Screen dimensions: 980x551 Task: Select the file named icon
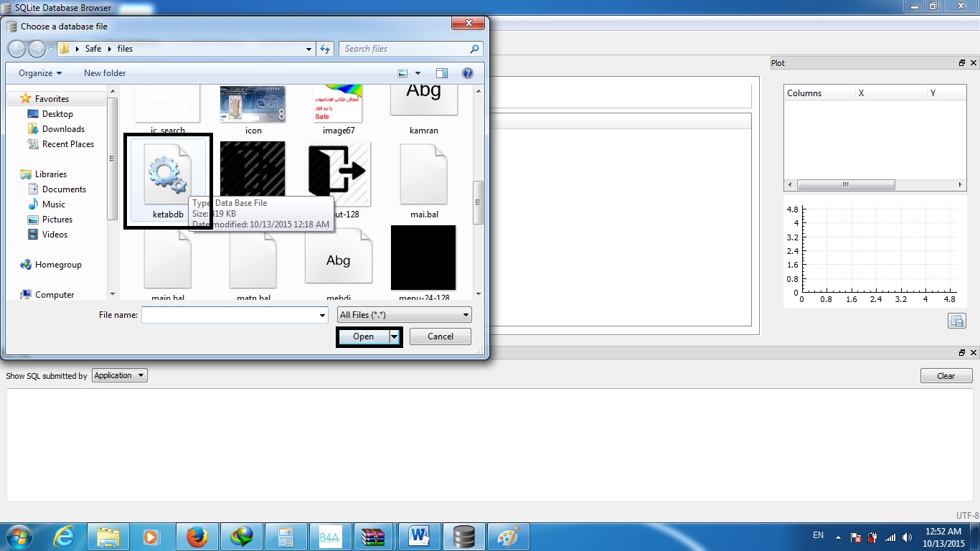[253, 109]
